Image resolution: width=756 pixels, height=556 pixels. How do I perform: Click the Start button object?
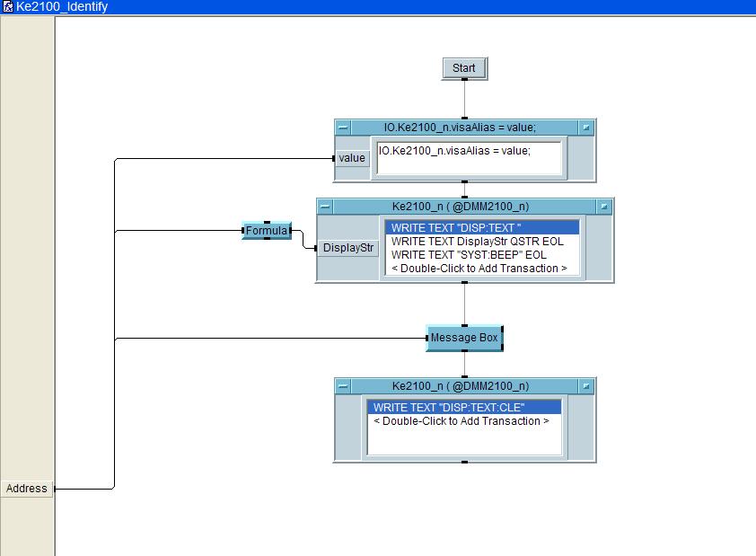(x=464, y=68)
